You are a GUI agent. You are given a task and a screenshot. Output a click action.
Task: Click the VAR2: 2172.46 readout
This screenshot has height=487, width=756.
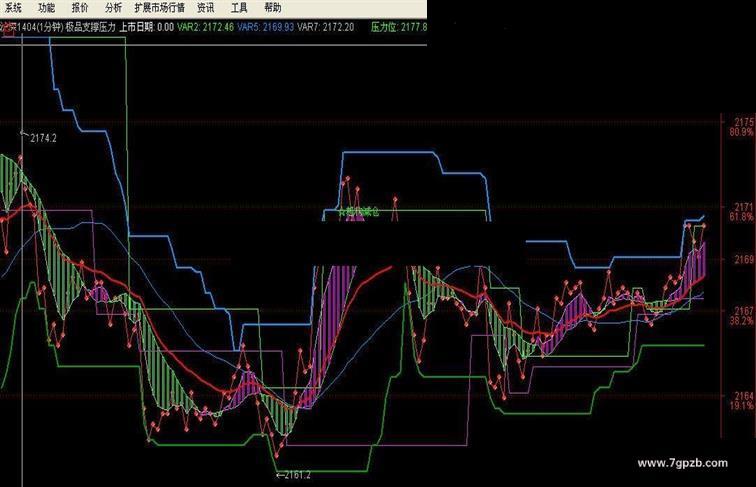[x=205, y=27]
